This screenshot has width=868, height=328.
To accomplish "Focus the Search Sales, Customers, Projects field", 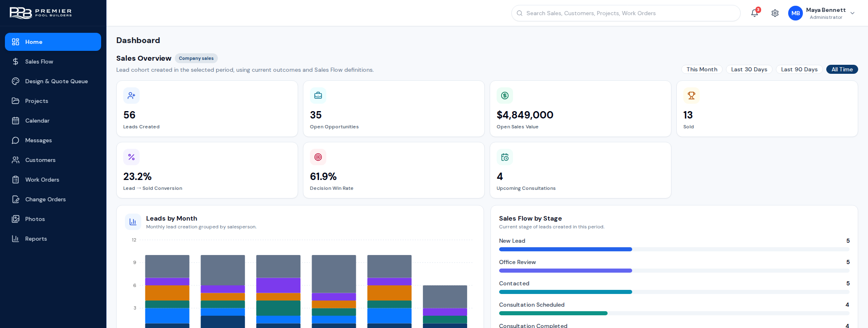I will tap(626, 13).
